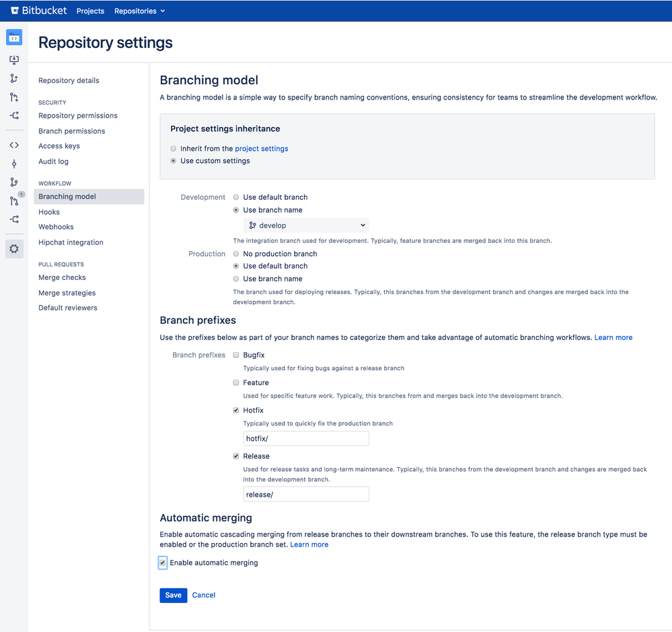The width and height of the screenshot is (672, 632).
Task: Open Webhooks settings
Action: (x=56, y=227)
